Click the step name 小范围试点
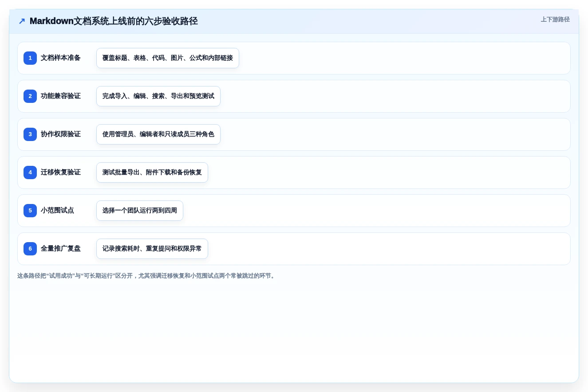This screenshot has width=588, height=392. click(58, 211)
